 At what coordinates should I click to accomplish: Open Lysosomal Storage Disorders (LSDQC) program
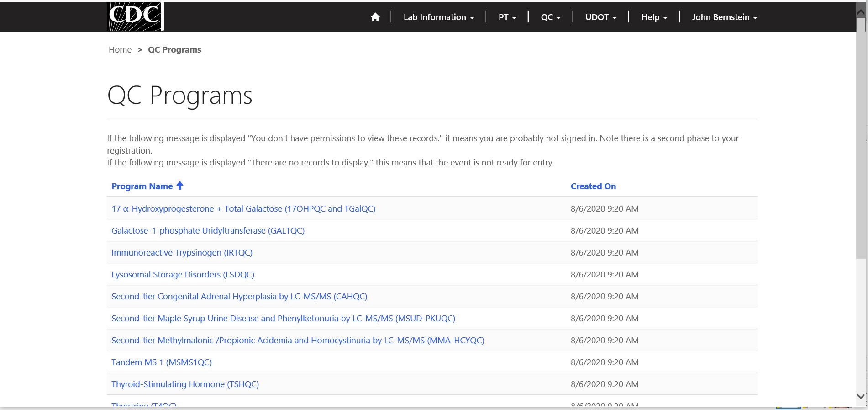[183, 275]
